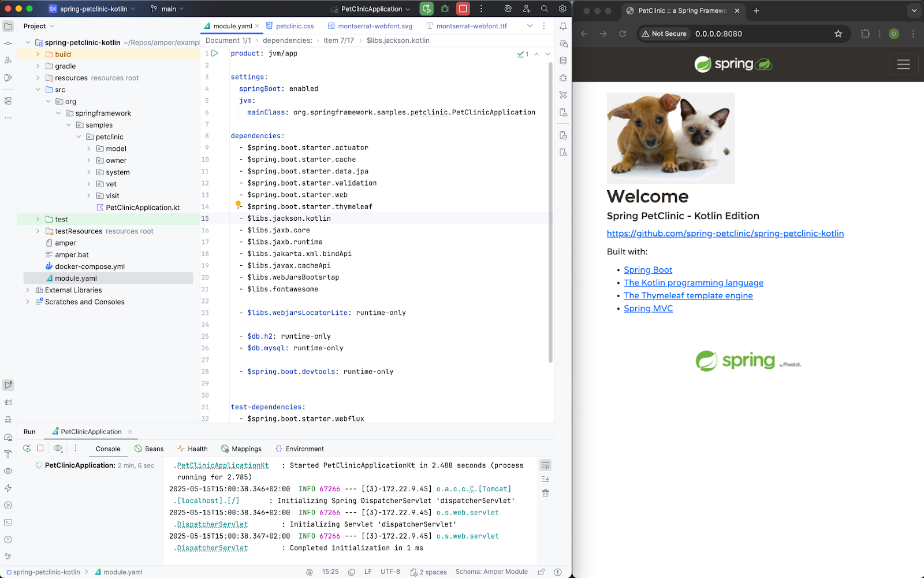Open the Git tool window icon at bottom left
This screenshot has width=924, height=578.
pyautogui.click(x=8, y=557)
